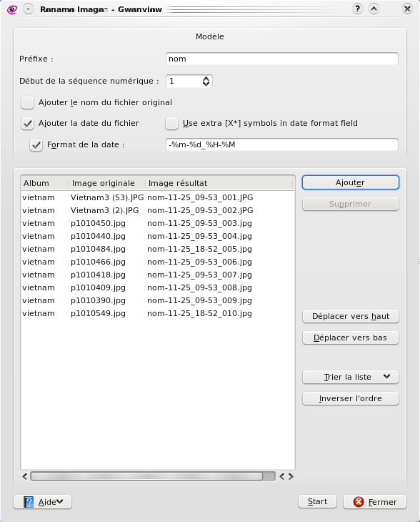This screenshot has width=420, height=522.
Task: Click the scrollbar left arrow next to right arrow
Action: [282, 476]
